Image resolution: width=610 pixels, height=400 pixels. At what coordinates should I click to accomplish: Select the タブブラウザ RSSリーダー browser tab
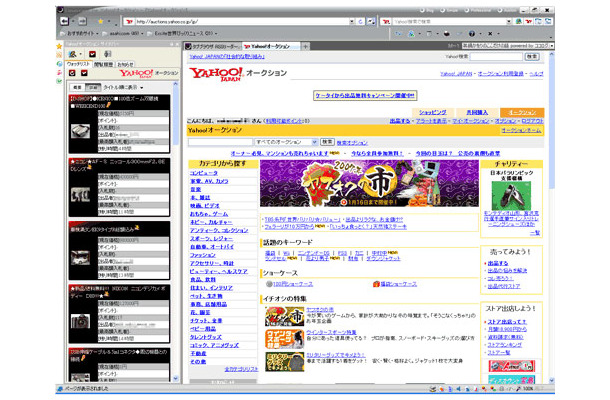pyautogui.click(x=212, y=46)
